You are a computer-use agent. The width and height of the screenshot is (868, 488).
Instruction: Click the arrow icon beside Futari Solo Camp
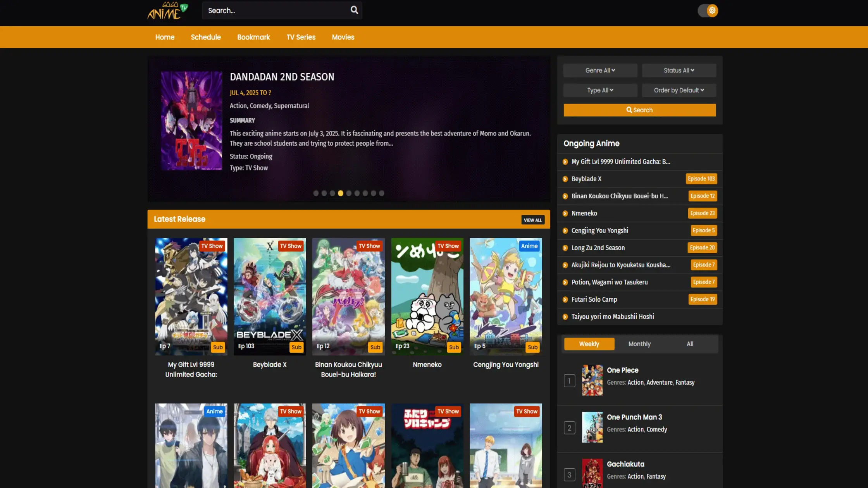pos(565,299)
